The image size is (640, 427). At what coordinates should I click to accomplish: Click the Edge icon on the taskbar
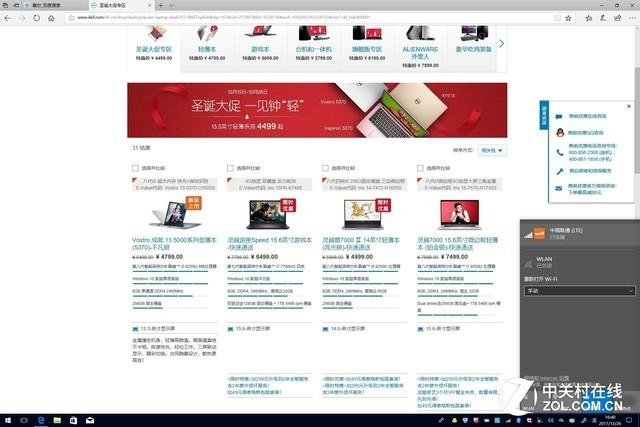[x=41, y=420]
